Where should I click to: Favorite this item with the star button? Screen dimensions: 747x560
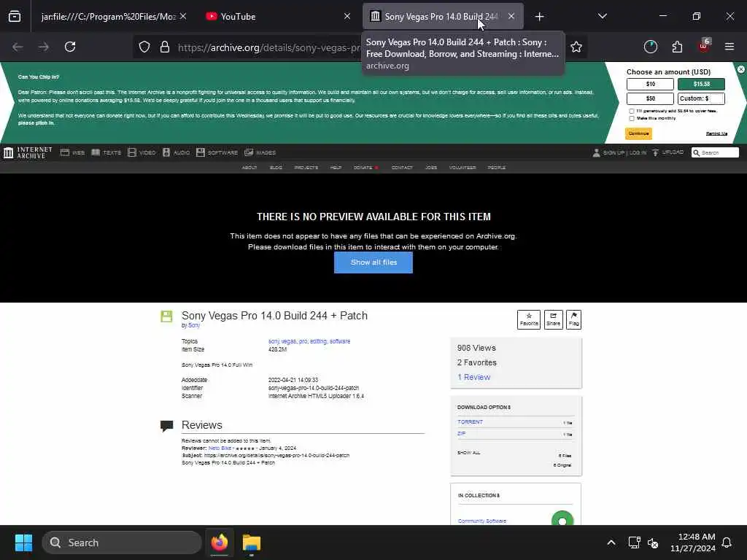coord(529,319)
